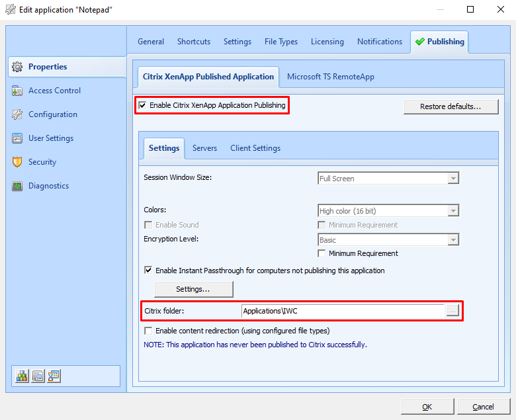Open the Session Window Size dropdown
516x420 pixels.
tap(453, 179)
